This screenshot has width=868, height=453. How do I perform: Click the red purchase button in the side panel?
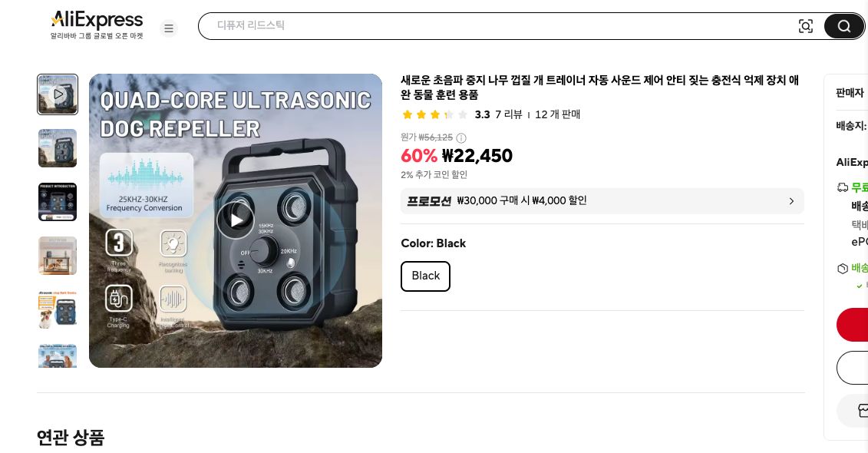tap(860, 325)
